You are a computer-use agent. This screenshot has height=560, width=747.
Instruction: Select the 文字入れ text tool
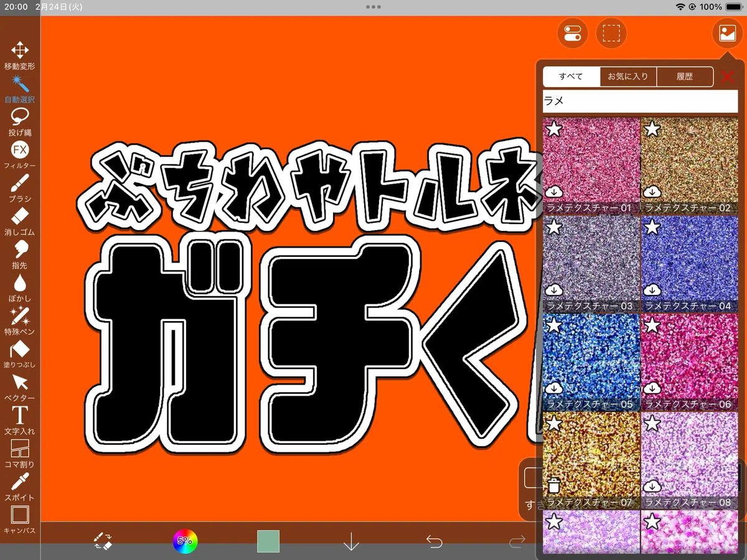coord(20,420)
